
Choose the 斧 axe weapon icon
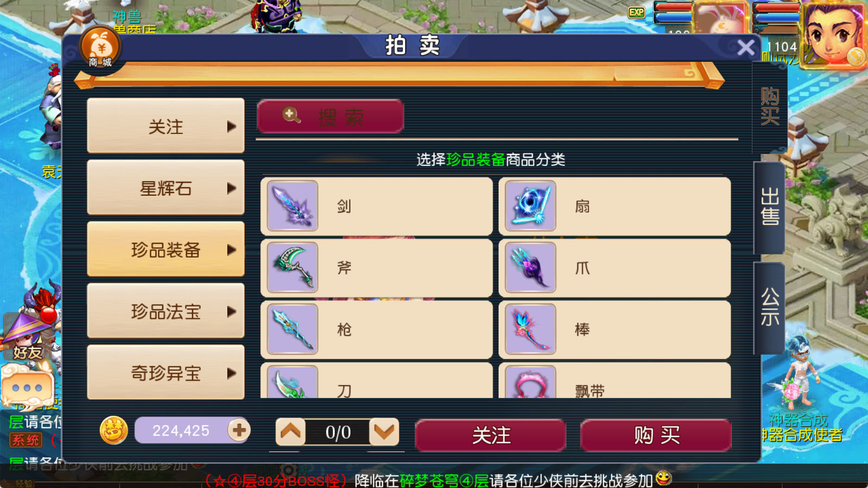(x=292, y=268)
